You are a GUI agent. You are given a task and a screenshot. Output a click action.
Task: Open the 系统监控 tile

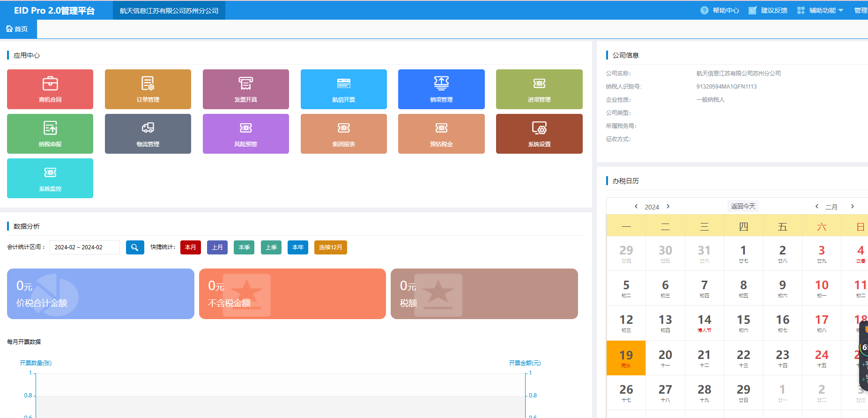[x=50, y=178]
